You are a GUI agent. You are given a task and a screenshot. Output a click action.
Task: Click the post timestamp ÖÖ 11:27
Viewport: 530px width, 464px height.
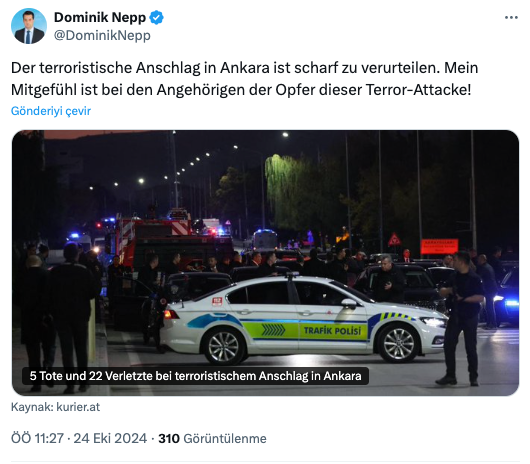click(37, 438)
